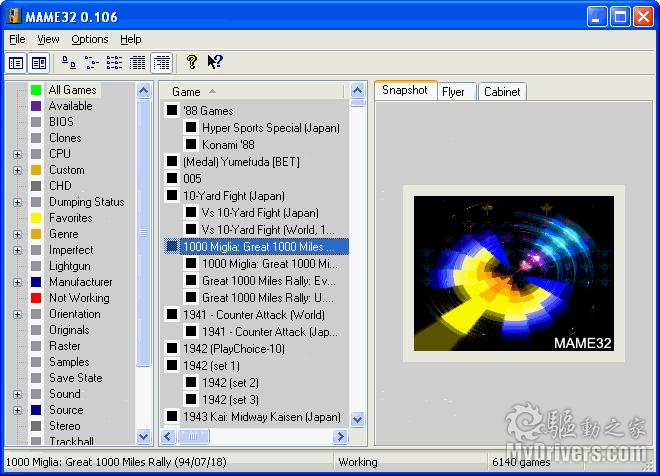
Task: Click the orange Genre folder icon
Action: coord(36,234)
